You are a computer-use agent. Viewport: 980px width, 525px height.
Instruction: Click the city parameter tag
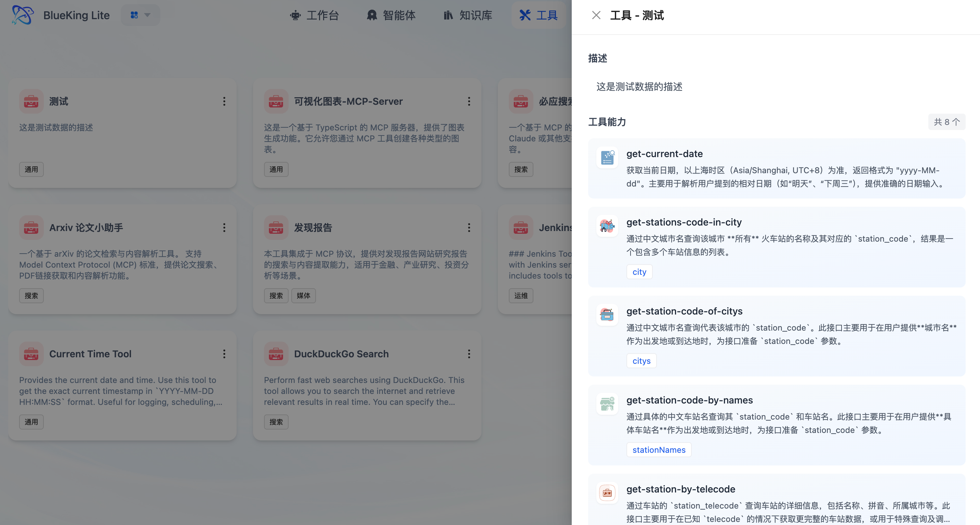coord(639,272)
